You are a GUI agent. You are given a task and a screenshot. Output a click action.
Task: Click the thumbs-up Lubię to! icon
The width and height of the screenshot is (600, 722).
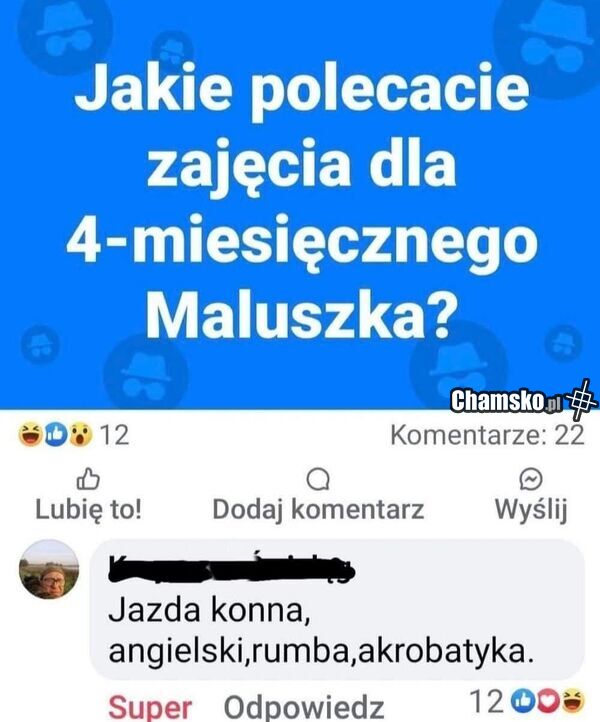pyautogui.click(x=88, y=479)
